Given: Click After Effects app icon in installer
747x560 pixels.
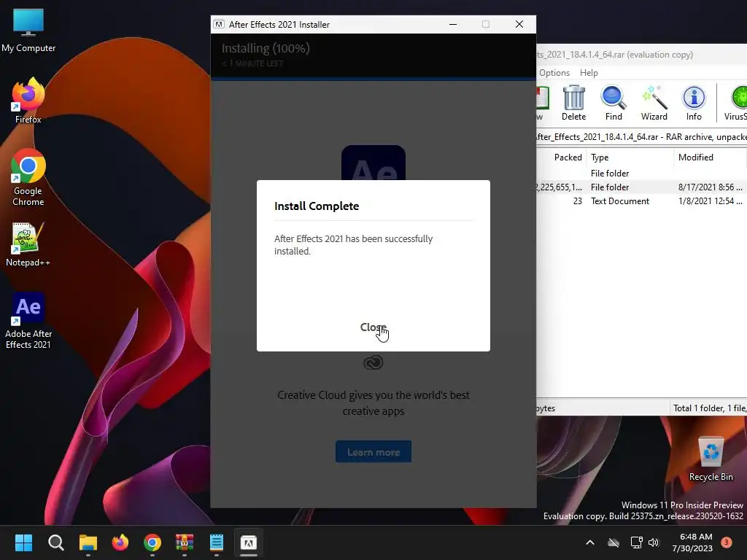Looking at the screenshot, I should tap(373, 163).
